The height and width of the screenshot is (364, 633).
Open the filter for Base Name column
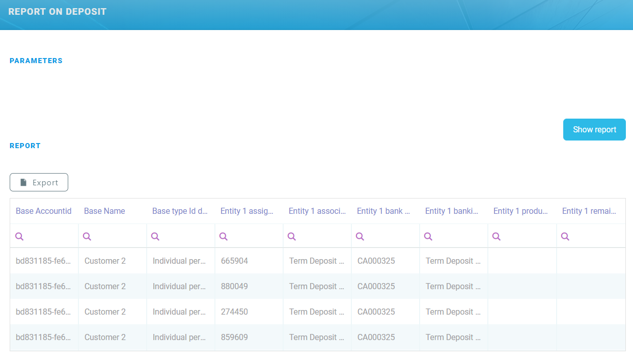(87, 236)
